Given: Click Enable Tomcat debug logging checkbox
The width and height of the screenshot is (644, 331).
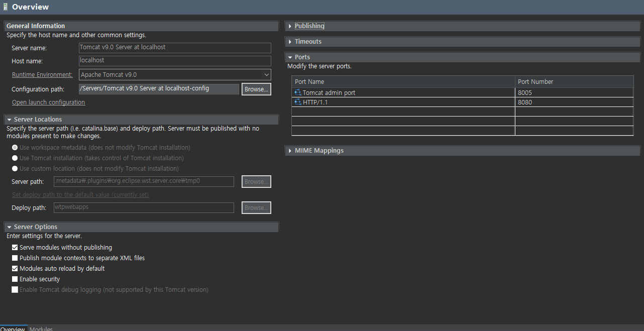Looking at the screenshot, I should tap(15, 290).
